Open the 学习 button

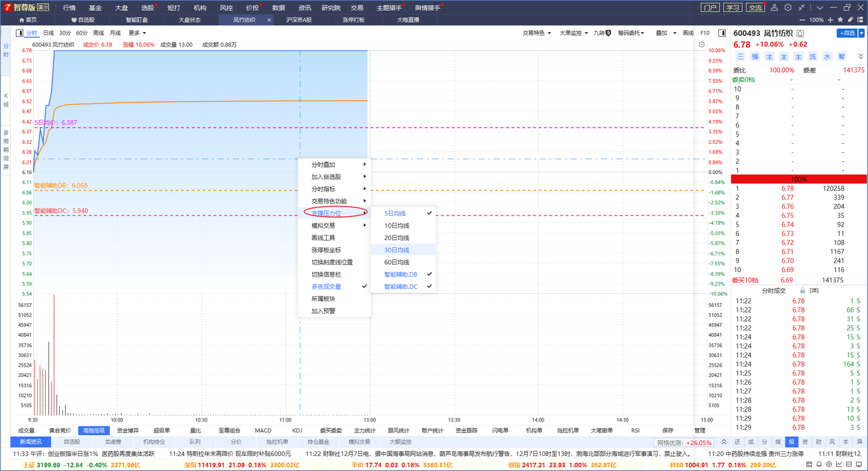(732, 8)
